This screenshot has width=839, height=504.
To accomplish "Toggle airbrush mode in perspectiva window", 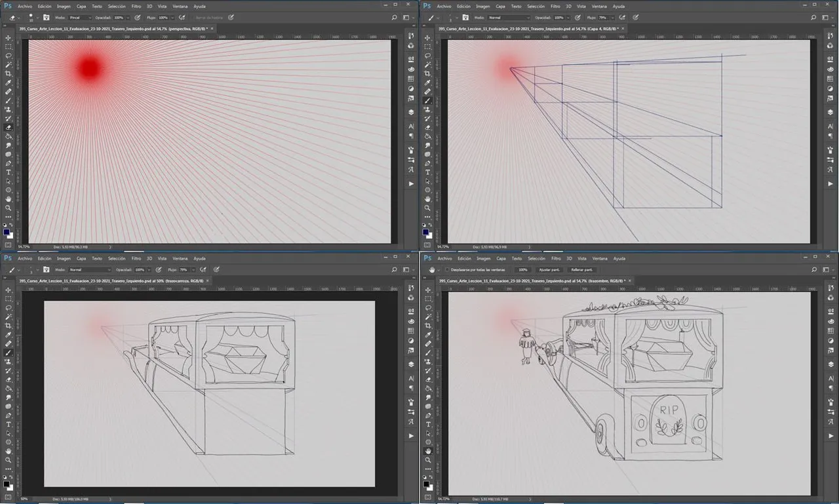I will [x=181, y=18].
